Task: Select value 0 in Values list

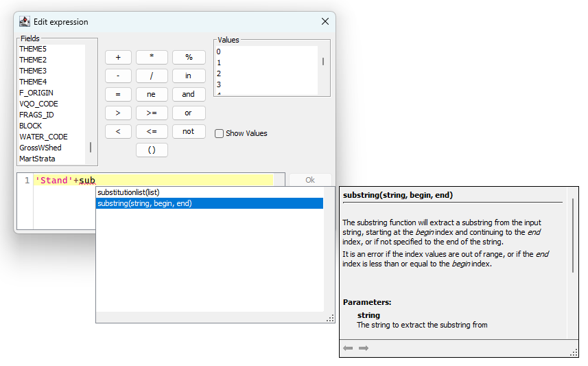Action: [266, 52]
